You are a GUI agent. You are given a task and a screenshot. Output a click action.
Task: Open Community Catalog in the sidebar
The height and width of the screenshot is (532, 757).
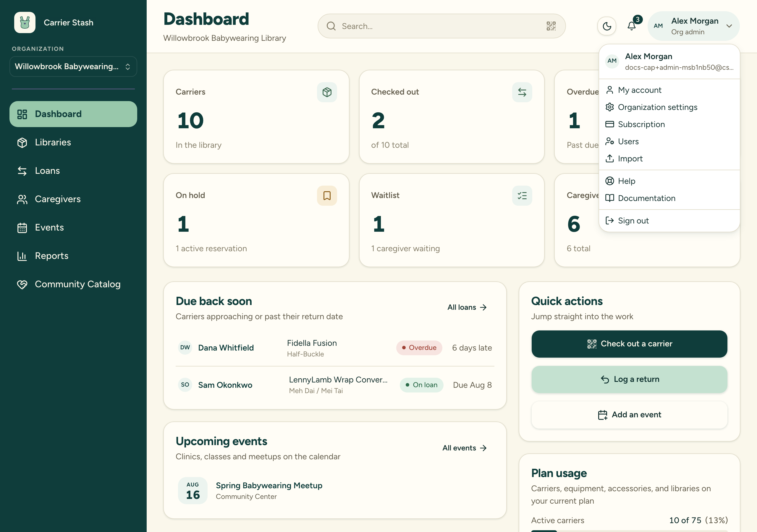(x=73, y=284)
